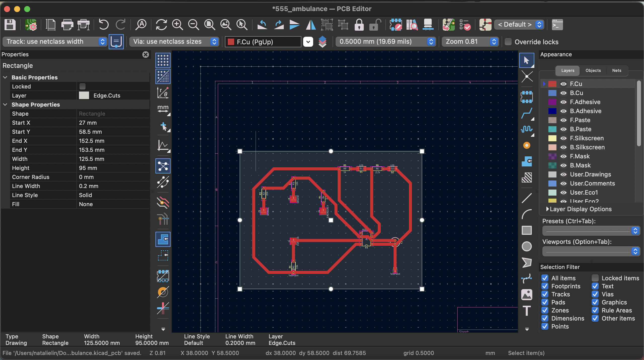
Task: Select the Route Tracks tool
Action: (x=527, y=113)
